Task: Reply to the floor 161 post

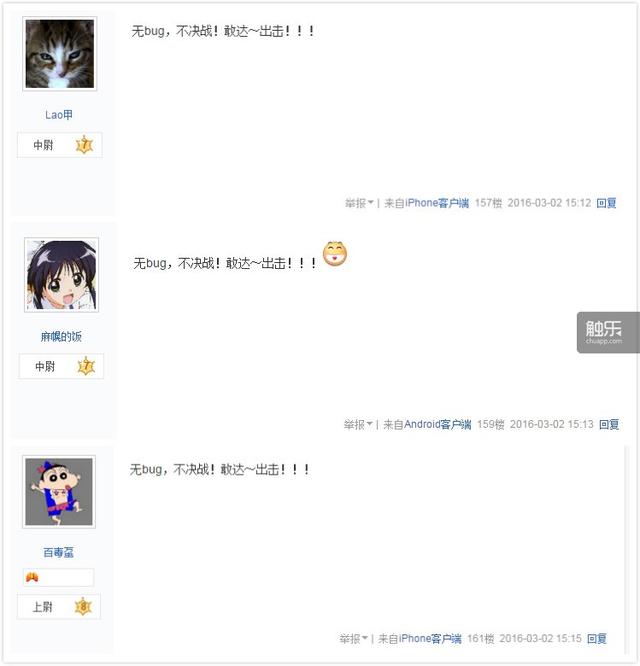Action: (597, 638)
